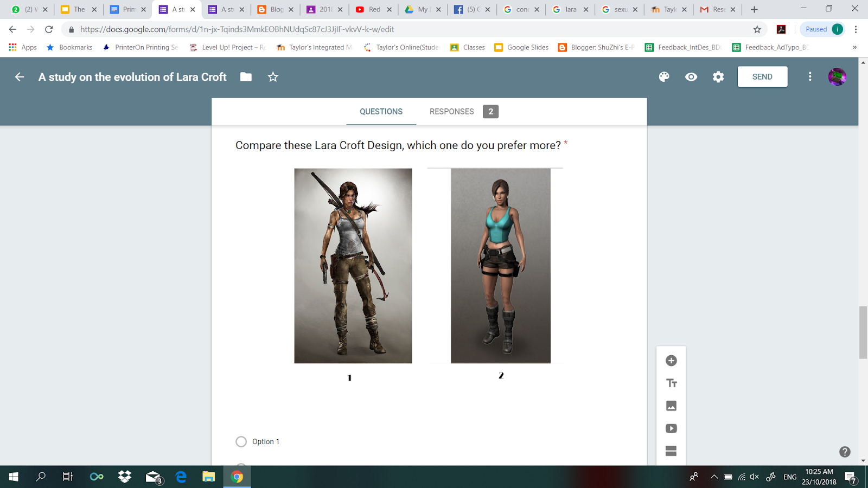This screenshot has width=868, height=488.
Task: Click the browser back button
Action: tap(13, 29)
